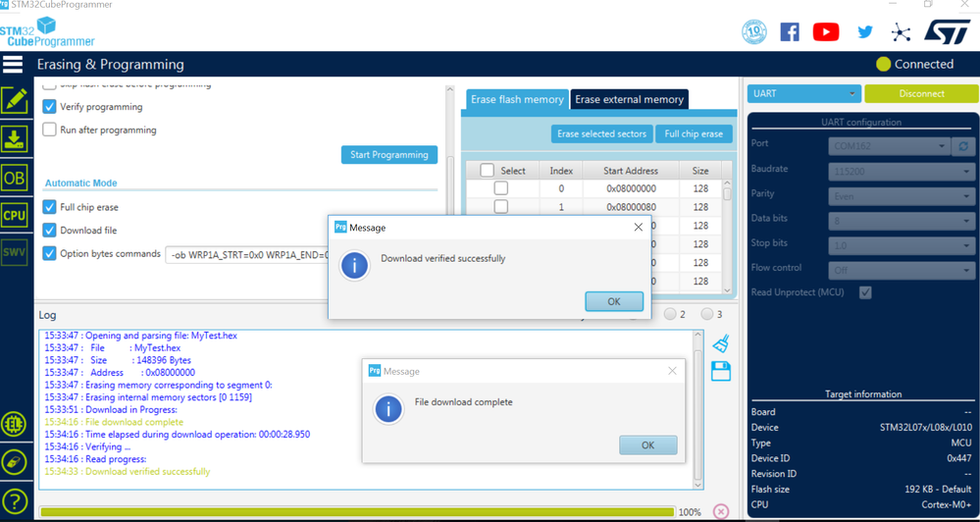Click the Full chip erase button

[x=694, y=133]
